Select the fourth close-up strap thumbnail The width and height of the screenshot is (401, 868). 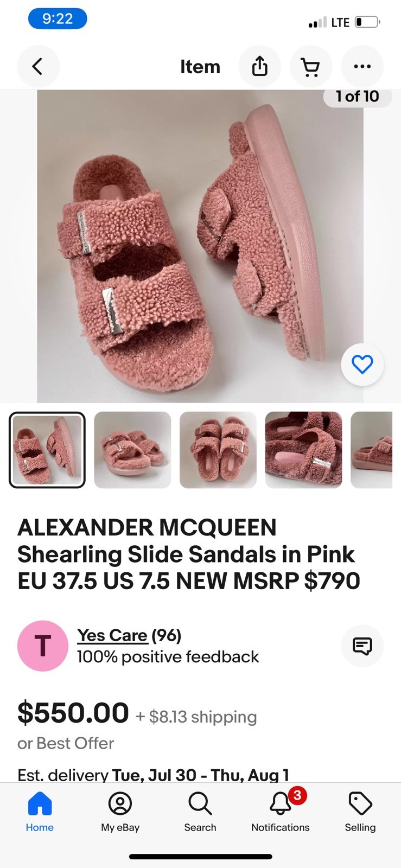[303, 450]
